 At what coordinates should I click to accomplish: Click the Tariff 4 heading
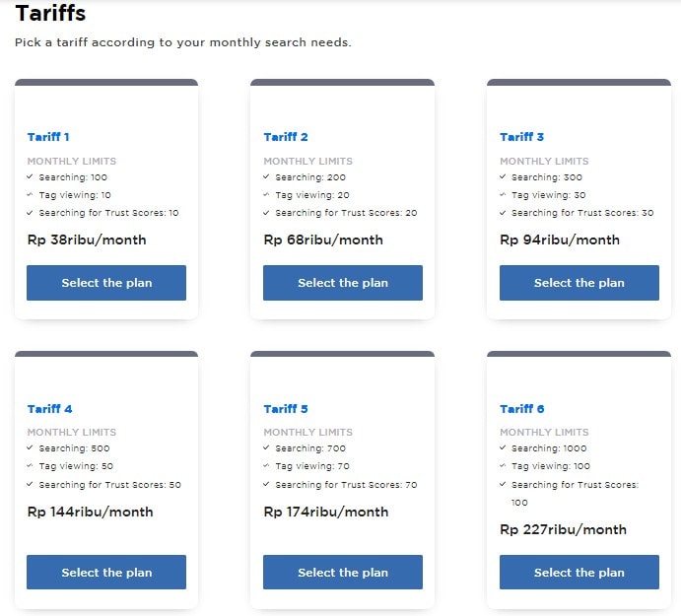tap(49, 409)
